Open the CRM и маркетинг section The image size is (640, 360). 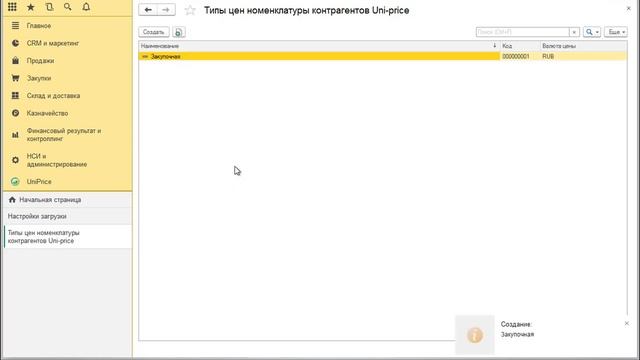coord(53,43)
